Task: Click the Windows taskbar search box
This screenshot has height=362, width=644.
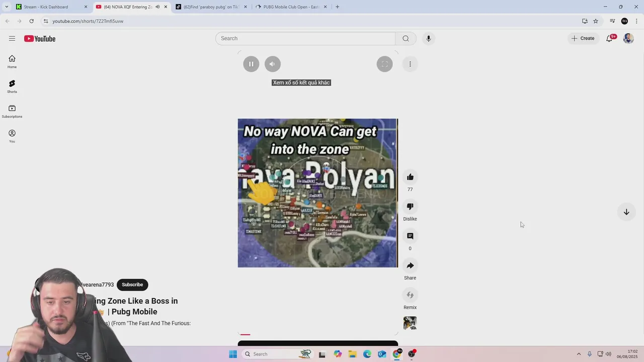Action: [x=277, y=354]
